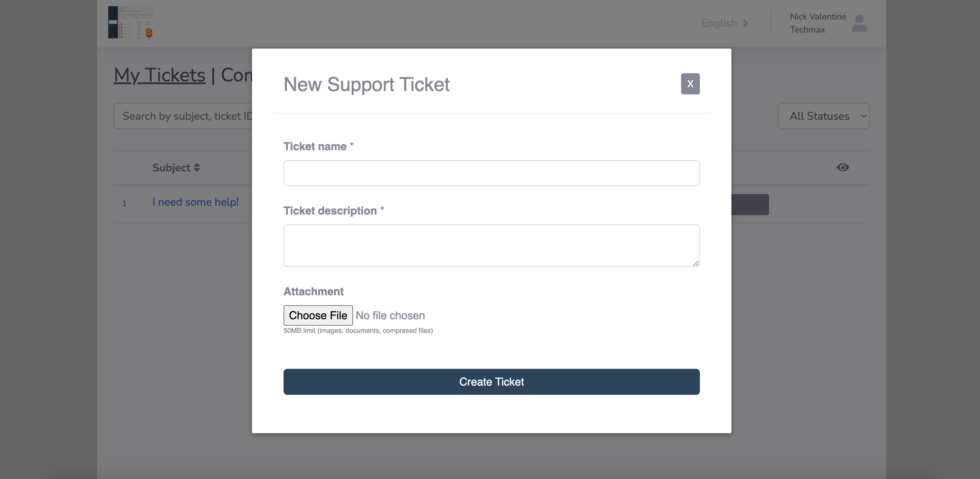Click the Choose File attachment button
This screenshot has height=479, width=980.
[x=318, y=315]
